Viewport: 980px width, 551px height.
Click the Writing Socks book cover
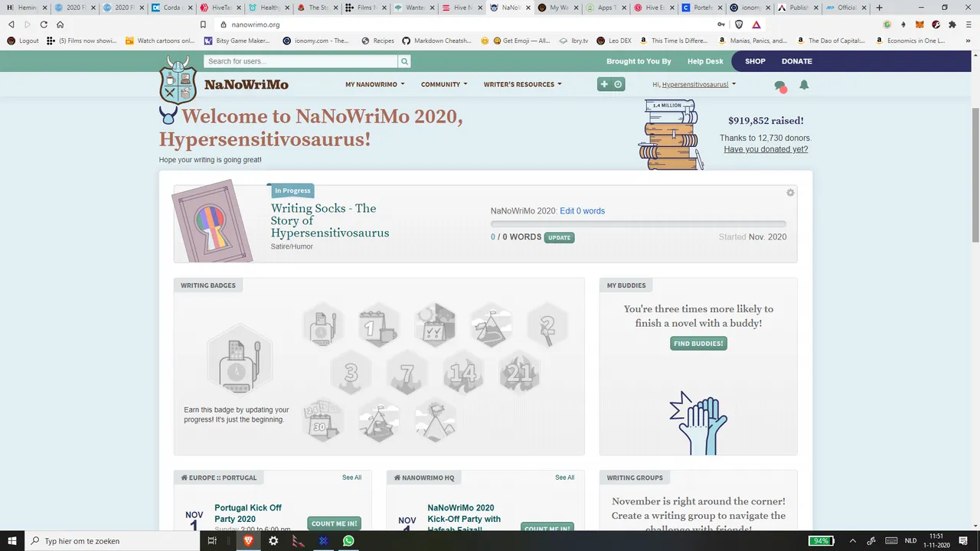[x=212, y=223]
